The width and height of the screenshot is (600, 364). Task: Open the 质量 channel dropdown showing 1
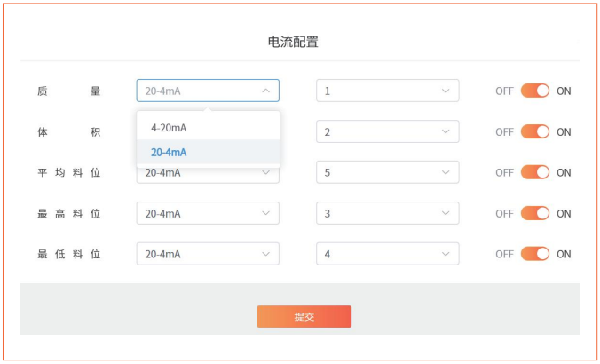pos(387,91)
